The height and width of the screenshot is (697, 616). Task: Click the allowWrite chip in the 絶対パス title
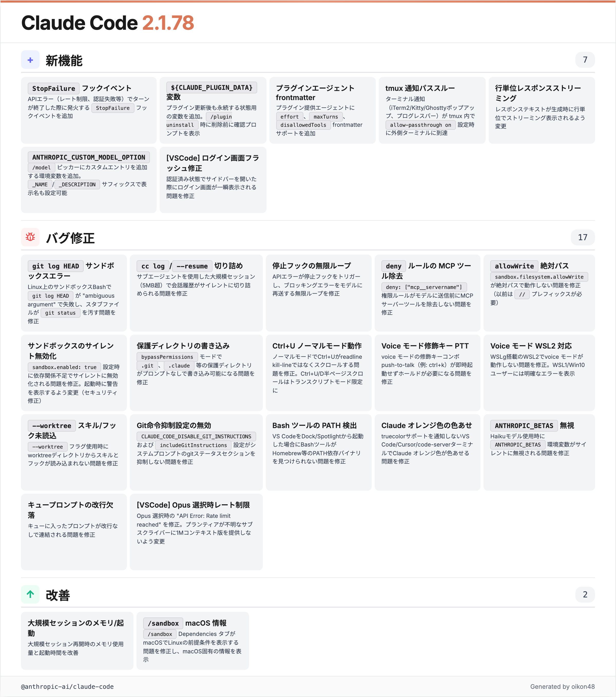[x=514, y=266]
